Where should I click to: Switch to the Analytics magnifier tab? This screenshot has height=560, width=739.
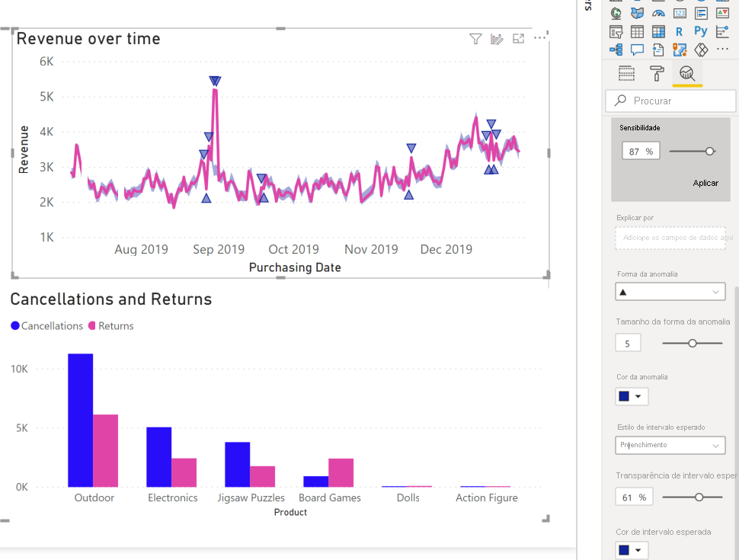pos(687,73)
